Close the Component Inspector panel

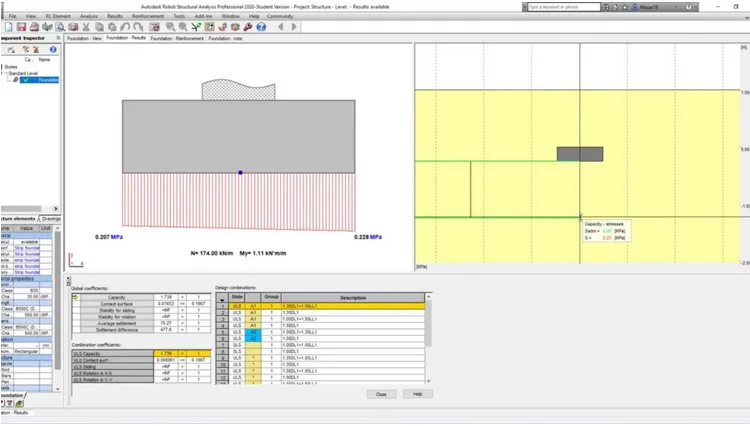58,38
